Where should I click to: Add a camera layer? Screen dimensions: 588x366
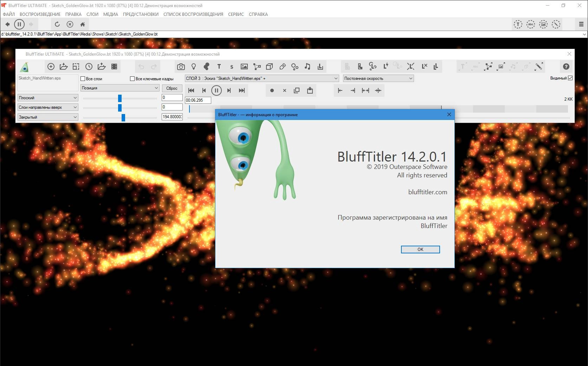(x=181, y=67)
